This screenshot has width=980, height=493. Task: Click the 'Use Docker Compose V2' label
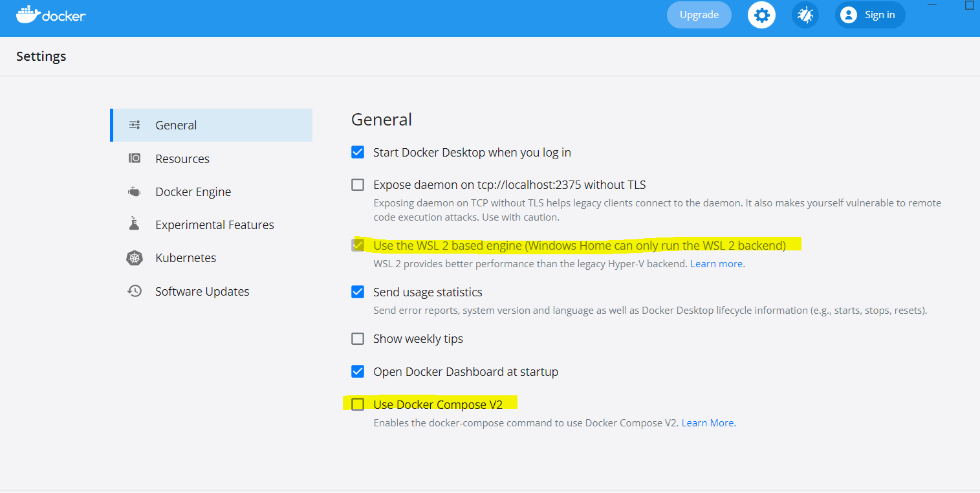click(438, 405)
